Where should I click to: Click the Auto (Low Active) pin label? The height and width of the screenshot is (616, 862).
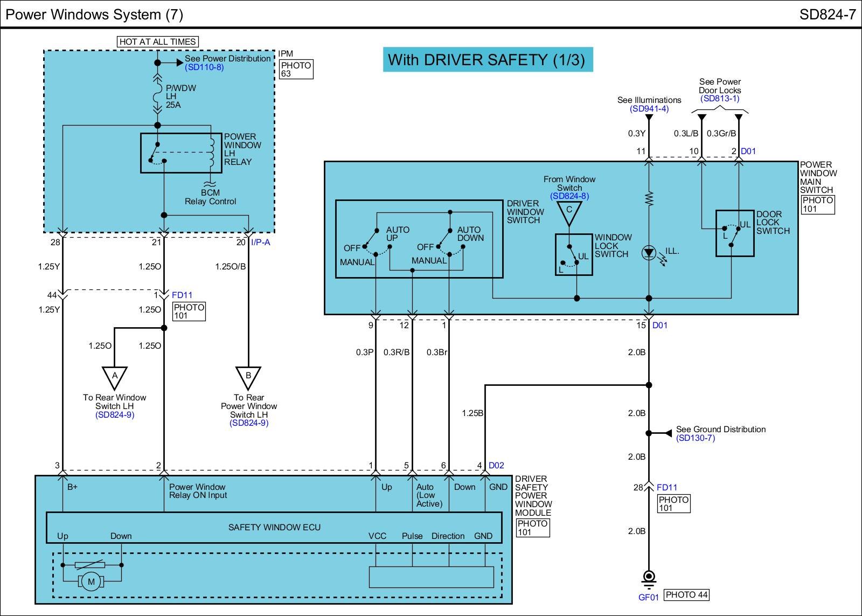click(429, 495)
